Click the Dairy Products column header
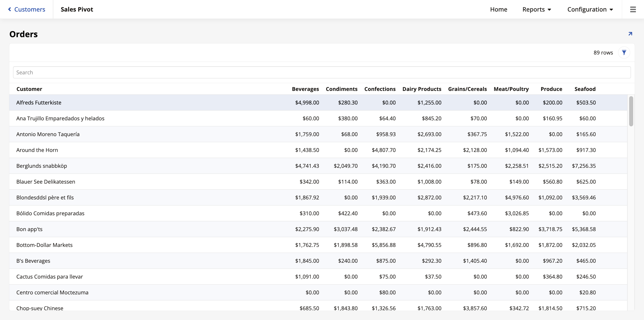The image size is (644, 320). point(422,89)
